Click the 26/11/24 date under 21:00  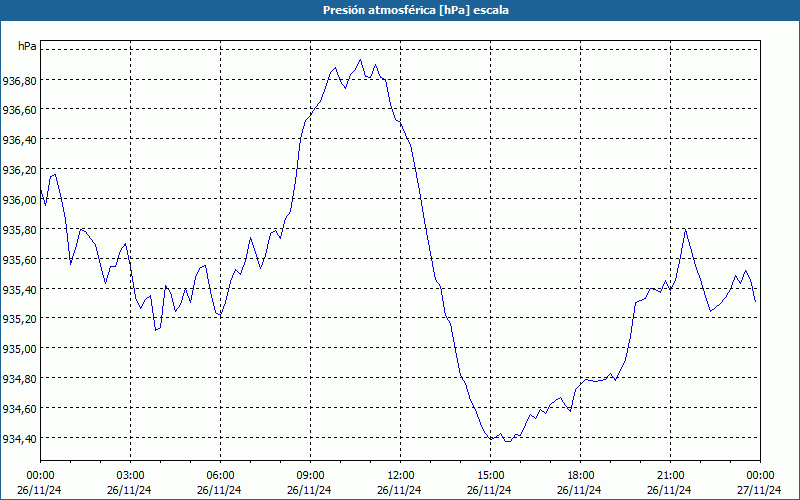tap(669, 490)
